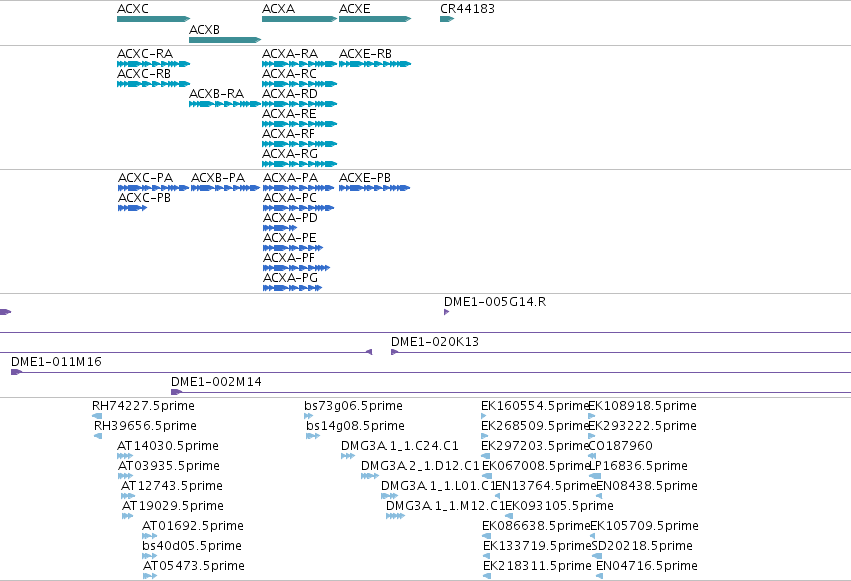This screenshot has height=581, width=851.
Task: Select the ACXE-PB protein feature
Action: 374,188
